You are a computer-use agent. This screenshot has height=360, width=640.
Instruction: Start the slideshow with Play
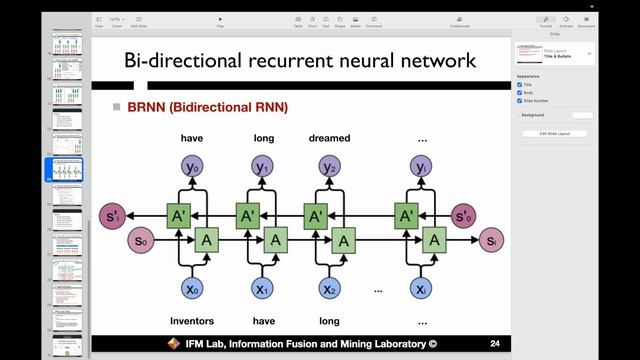[220, 22]
